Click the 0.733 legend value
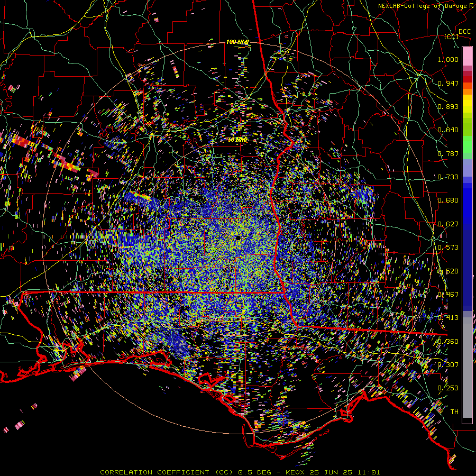 point(448,177)
